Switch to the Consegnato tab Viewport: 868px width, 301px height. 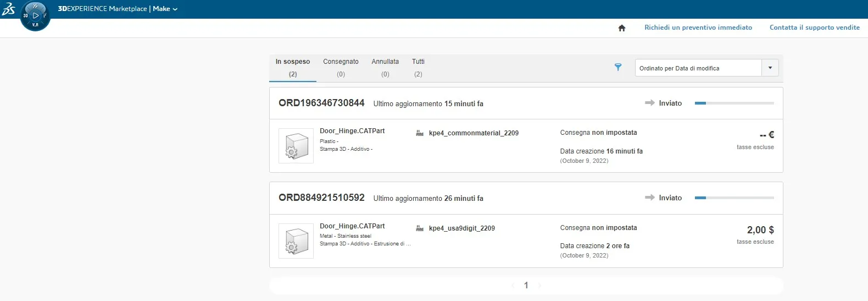(341, 67)
